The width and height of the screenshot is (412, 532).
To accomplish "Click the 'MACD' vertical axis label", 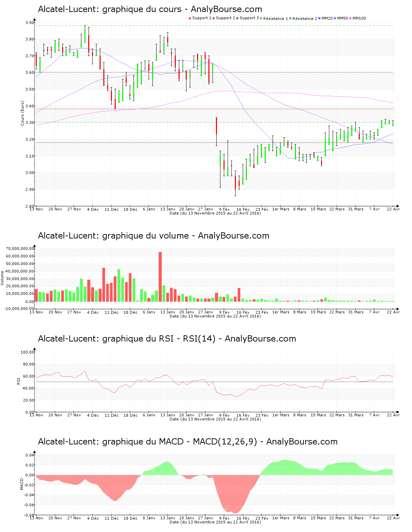I will coord(22,484).
